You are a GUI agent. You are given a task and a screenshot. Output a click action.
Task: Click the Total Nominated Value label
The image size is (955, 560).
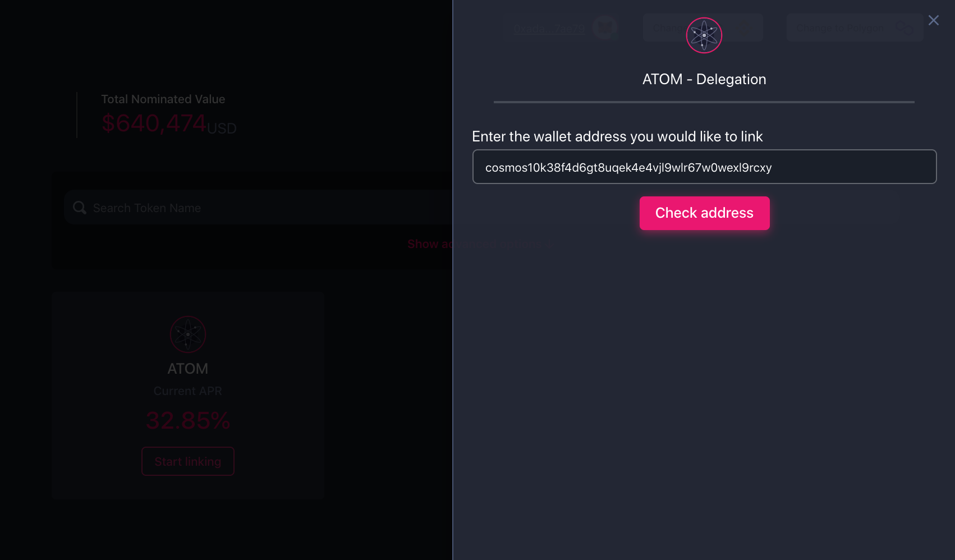163,99
